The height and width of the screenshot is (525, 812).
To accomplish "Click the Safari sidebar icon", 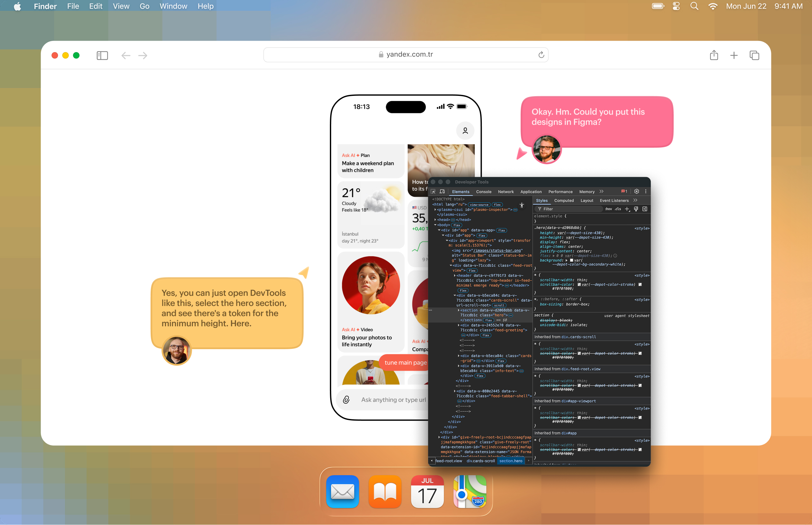I will point(102,55).
